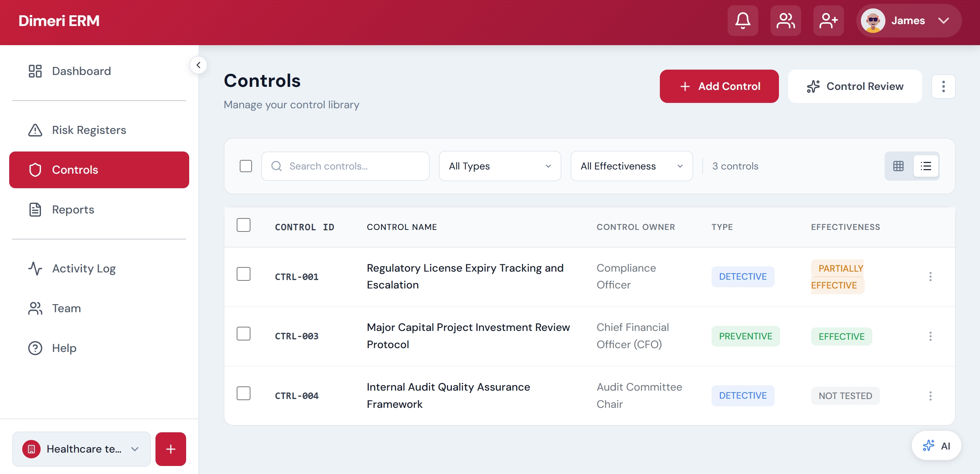Viewport: 980px width, 474px height.
Task: Click the Search controls input field
Action: click(x=345, y=166)
